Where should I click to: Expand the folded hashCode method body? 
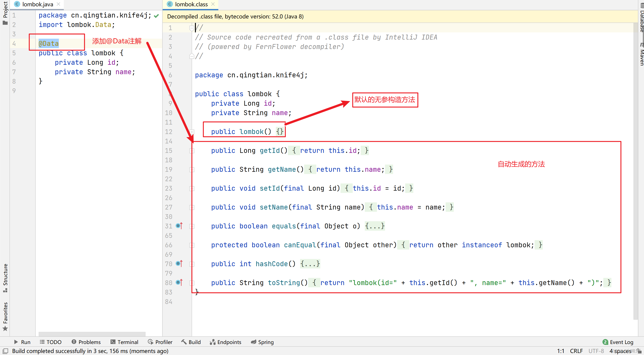click(x=310, y=264)
